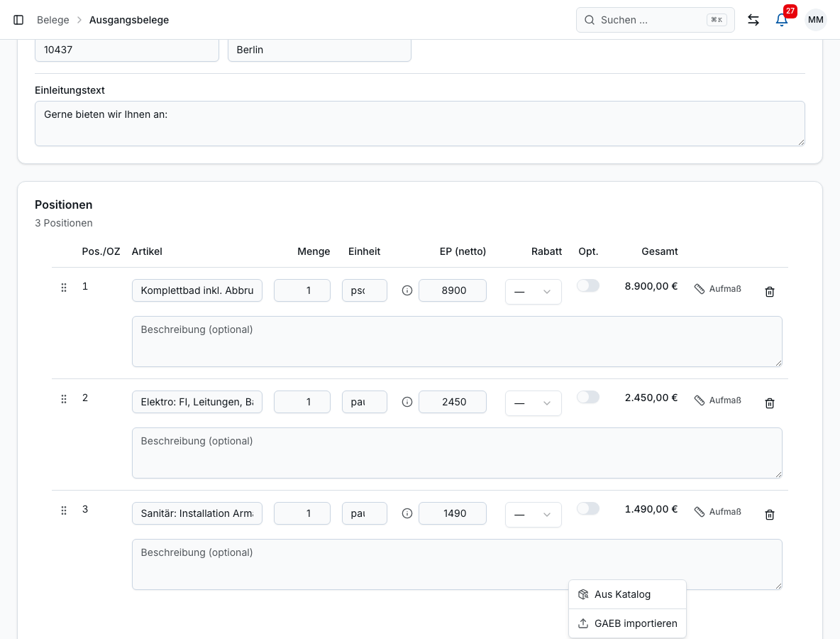Toggle optional switch for position 1
Screen dimensions: 840x639
[x=587, y=285]
